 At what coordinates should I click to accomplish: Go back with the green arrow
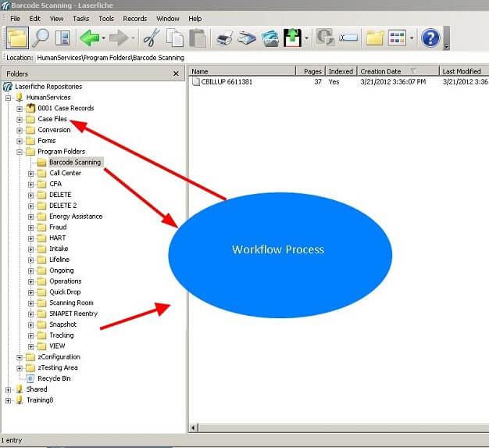(x=89, y=38)
